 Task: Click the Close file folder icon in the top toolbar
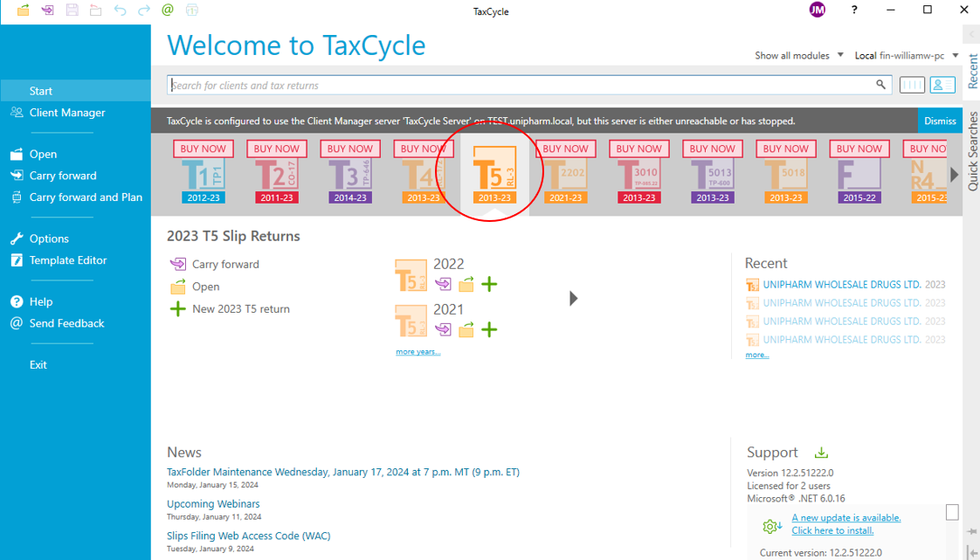tap(95, 10)
